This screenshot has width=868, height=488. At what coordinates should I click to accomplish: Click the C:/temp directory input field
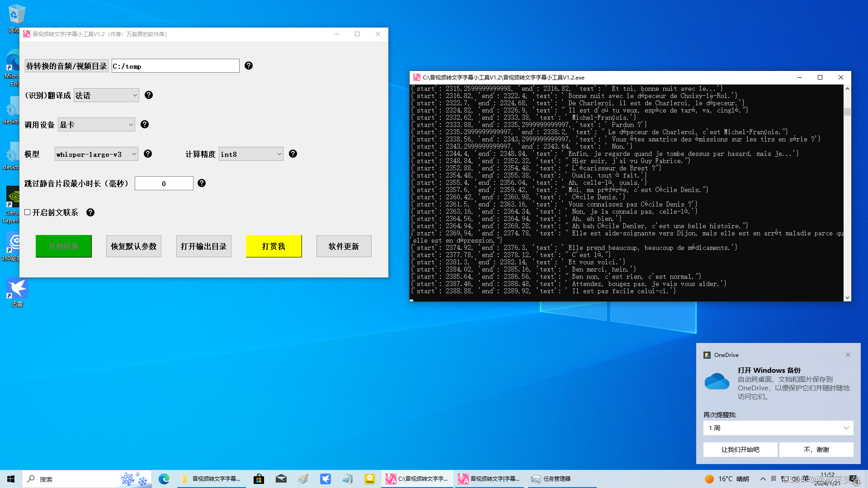coord(175,66)
